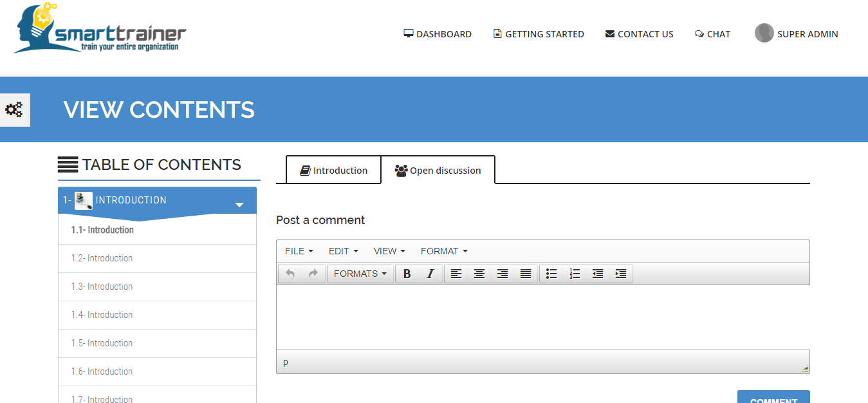Viewport: 868px width, 403px height.
Task: Increase indent in the editor
Action: coord(621,274)
